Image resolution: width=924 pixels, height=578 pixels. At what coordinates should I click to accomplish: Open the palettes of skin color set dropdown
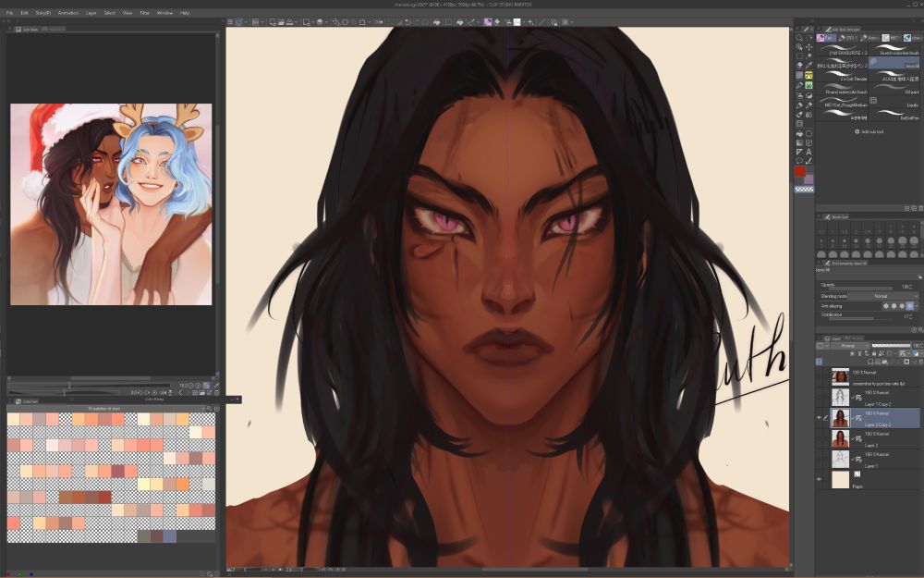coord(106,408)
